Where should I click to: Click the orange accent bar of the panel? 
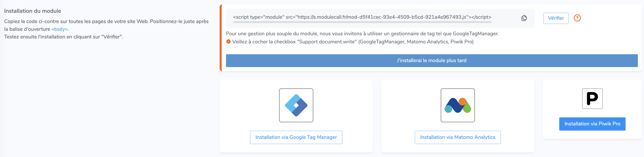point(221,38)
